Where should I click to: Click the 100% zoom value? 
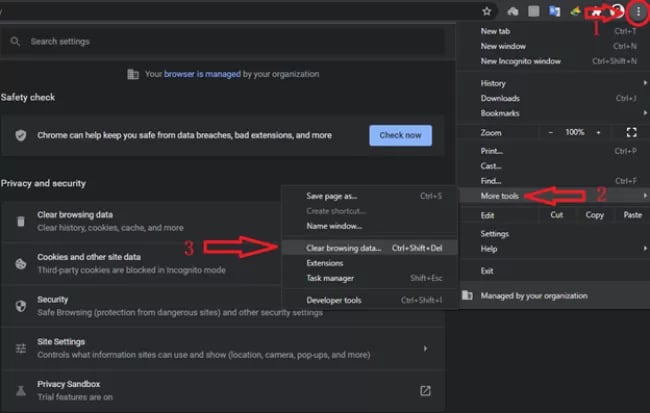pyautogui.click(x=575, y=132)
